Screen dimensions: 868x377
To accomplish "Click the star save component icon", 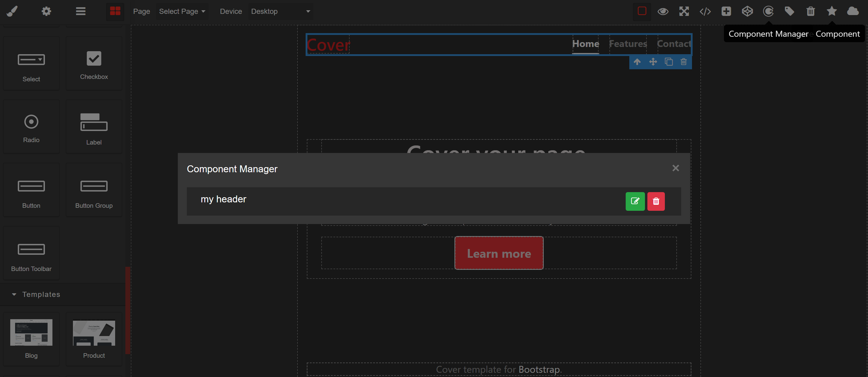I will pos(831,11).
